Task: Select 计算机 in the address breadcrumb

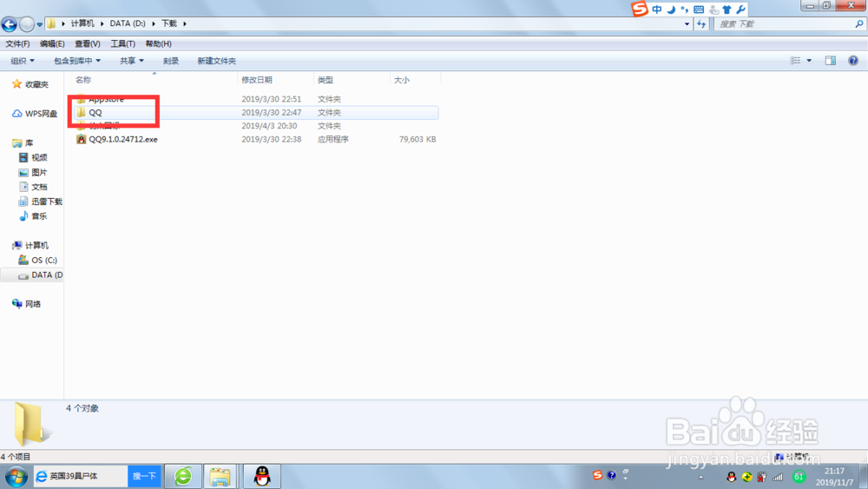Action: point(82,23)
